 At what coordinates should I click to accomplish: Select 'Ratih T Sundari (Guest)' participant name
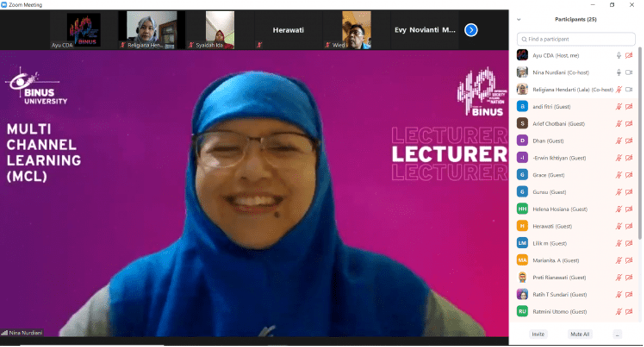[x=560, y=294]
